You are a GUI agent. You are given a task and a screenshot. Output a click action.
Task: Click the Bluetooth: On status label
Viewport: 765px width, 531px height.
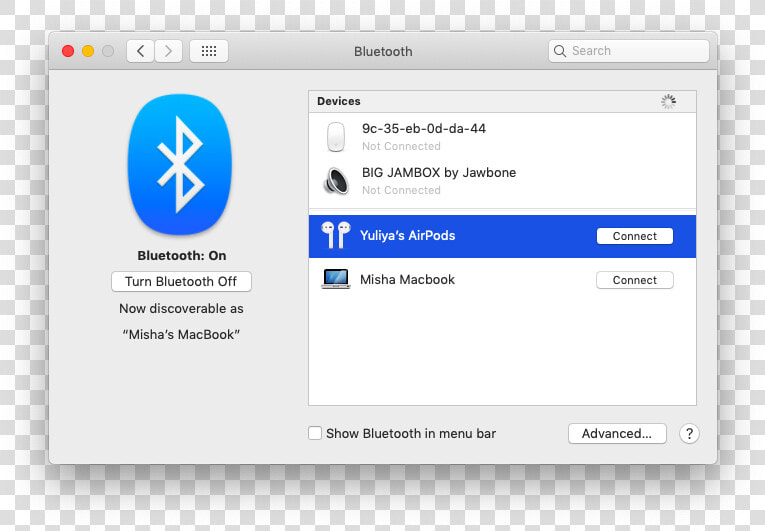[x=181, y=256]
